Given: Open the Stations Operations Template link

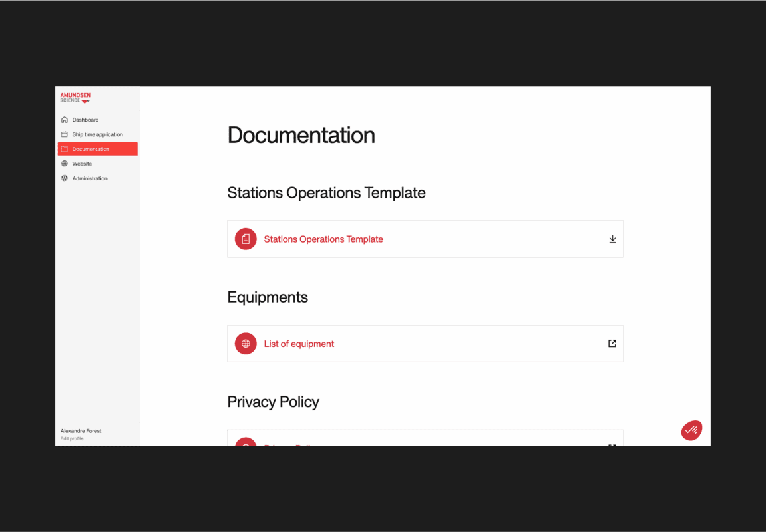Looking at the screenshot, I should pyautogui.click(x=323, y=239).
